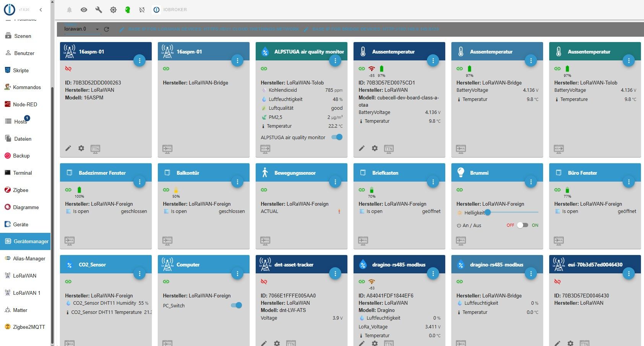Open Node-RED from the sidebar
The image size is (644, 346).
[25, 104]
